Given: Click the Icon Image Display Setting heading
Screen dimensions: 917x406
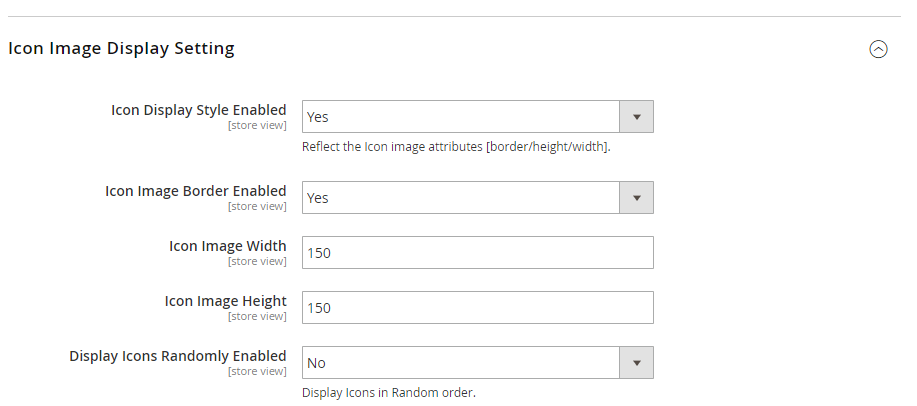Looking at the screenshot, I should tap(121, 48).
